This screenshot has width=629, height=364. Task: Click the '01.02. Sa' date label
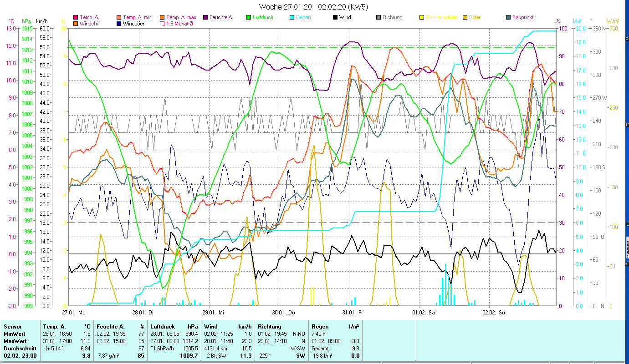coord(423,313)
